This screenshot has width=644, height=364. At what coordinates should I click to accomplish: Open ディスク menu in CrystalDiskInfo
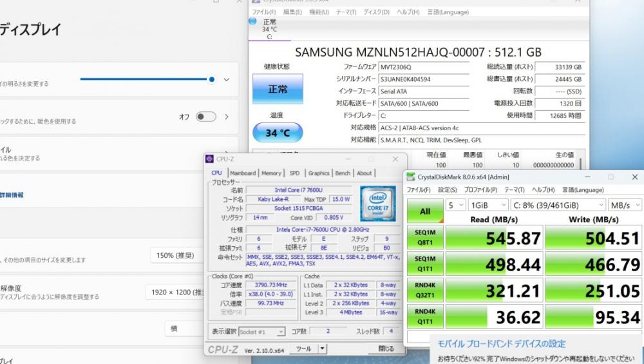[x=376, y=12]
